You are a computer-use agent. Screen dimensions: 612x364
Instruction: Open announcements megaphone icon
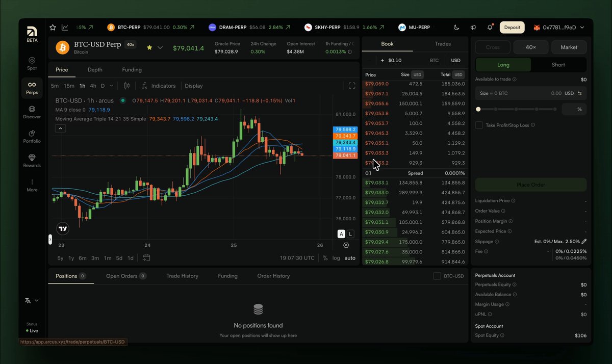(473, 27)
